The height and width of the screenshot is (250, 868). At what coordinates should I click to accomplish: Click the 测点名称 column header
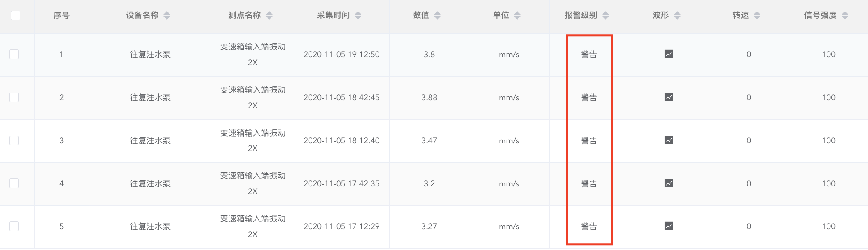245,15
